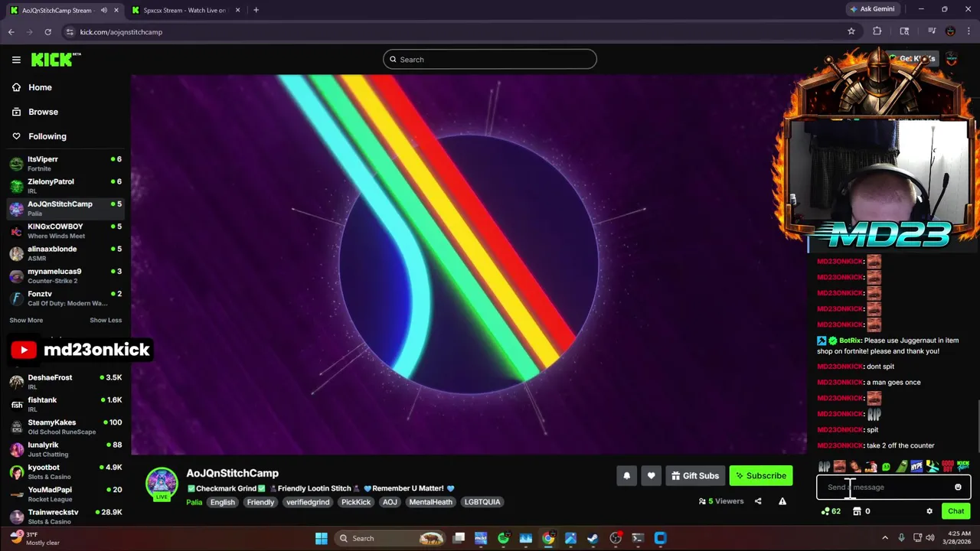This screenshot has width=980, height=551.
Task: Insert the KICK Fam emote
Action: click(963, 466)
